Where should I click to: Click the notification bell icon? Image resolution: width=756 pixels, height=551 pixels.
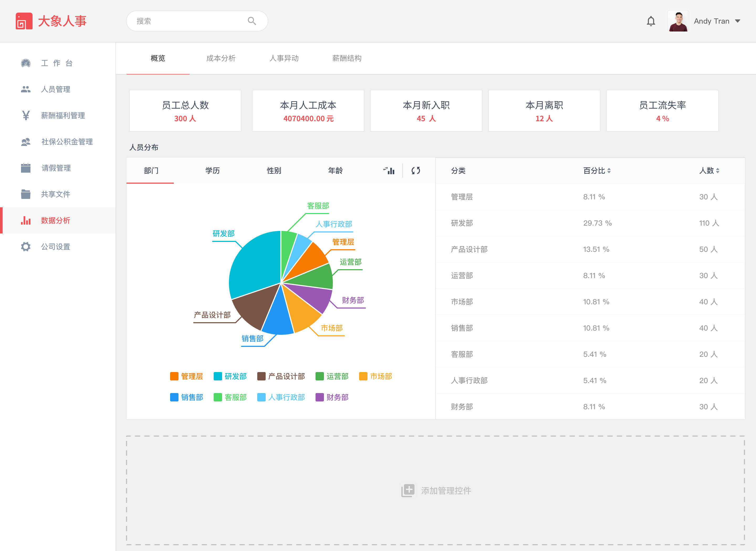(650, 21)
